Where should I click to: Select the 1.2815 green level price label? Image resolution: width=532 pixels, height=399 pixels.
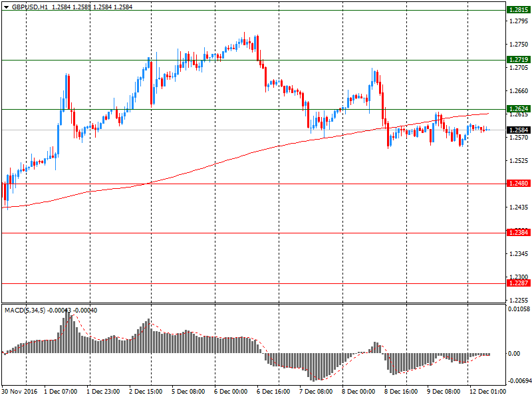(519, 10)
